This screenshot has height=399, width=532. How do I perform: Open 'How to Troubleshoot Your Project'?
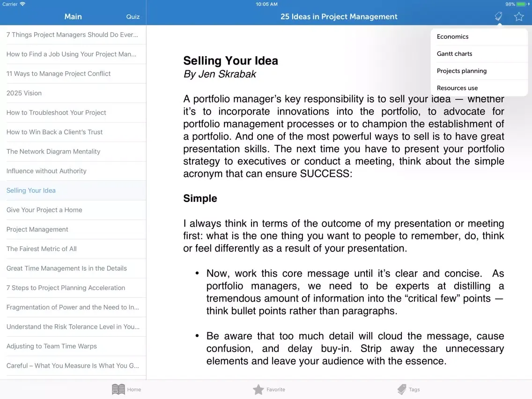pyautogui.click(x=73, y=113)
